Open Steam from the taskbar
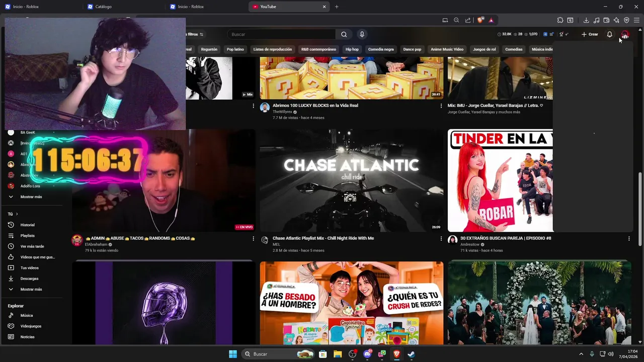 [411, 354]
